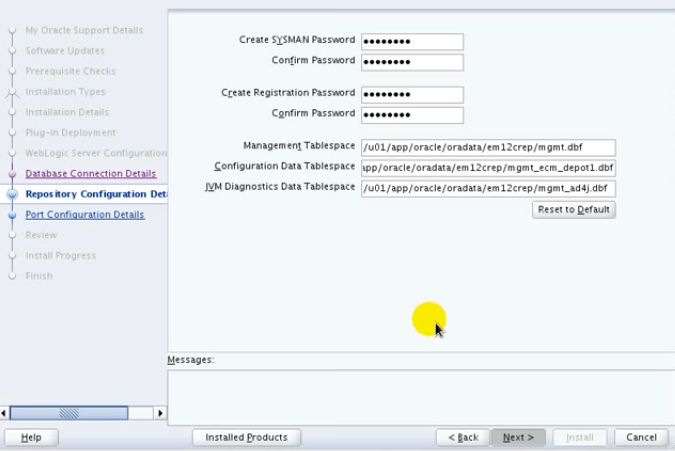Open the Port Configuration Details step link
The image size is (675, 451).
85,214
